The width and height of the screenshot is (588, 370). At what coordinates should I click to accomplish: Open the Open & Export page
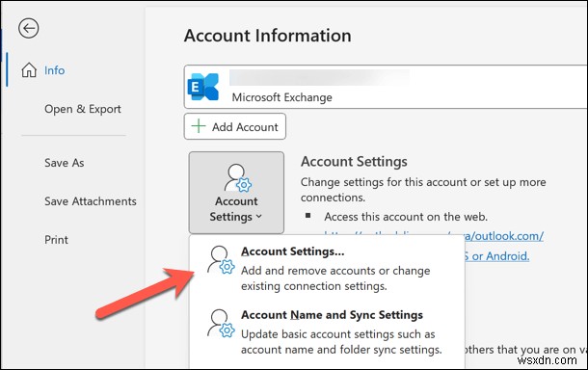pos(83,109)
